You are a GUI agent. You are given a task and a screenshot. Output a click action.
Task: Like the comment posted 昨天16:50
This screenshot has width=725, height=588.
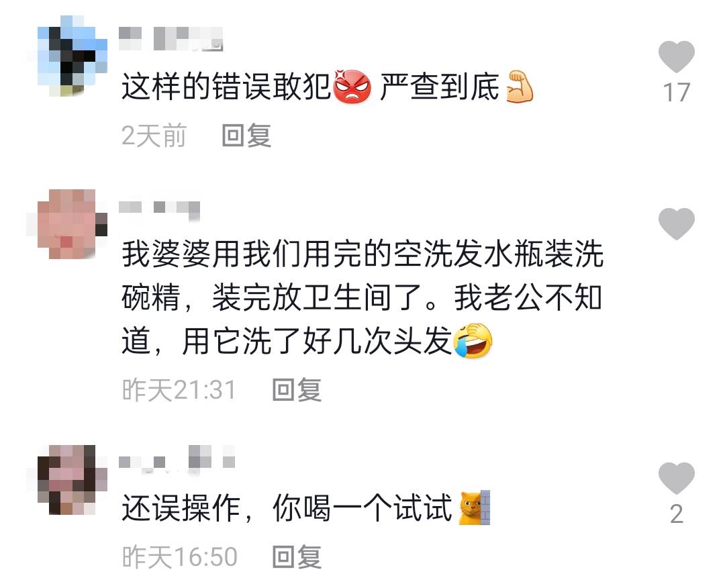pyautogui.click(x=676, y=478)
